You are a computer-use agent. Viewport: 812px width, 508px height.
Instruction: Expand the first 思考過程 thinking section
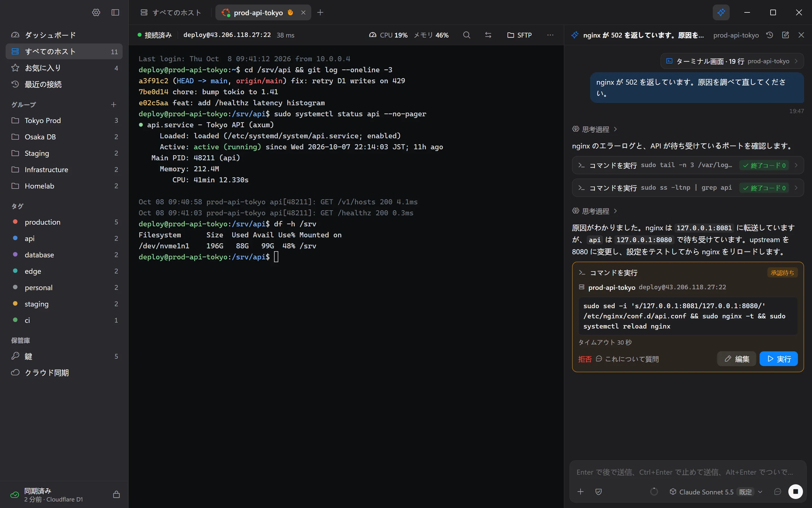point(595,129)
